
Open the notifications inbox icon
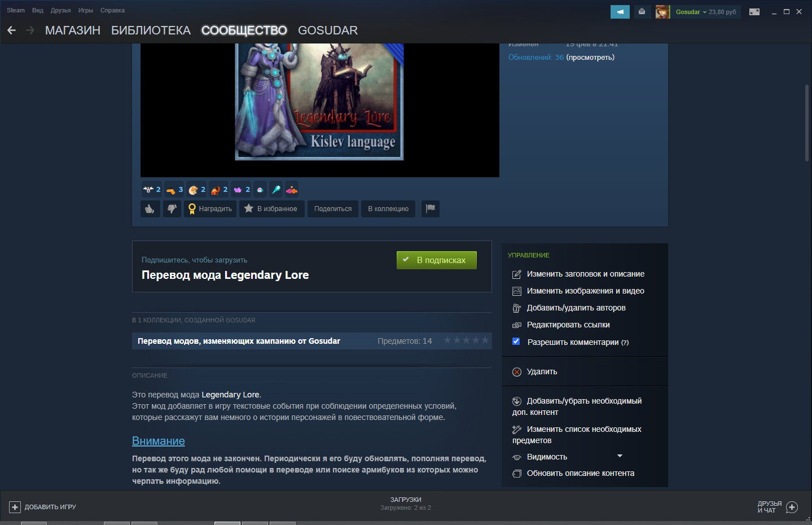642,12
